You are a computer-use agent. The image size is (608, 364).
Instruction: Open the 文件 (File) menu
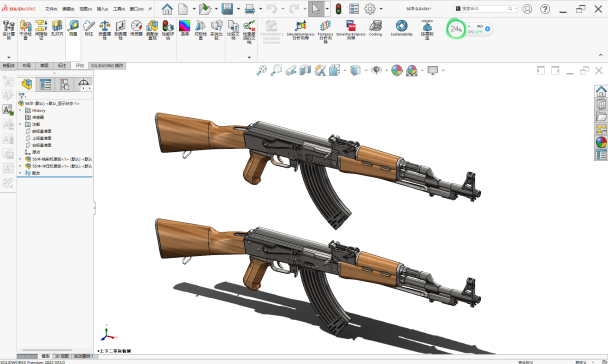[51, 9]
